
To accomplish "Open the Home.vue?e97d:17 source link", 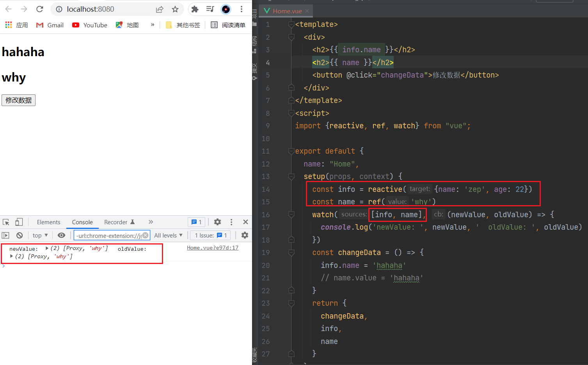I will click(x=213, y=248).
